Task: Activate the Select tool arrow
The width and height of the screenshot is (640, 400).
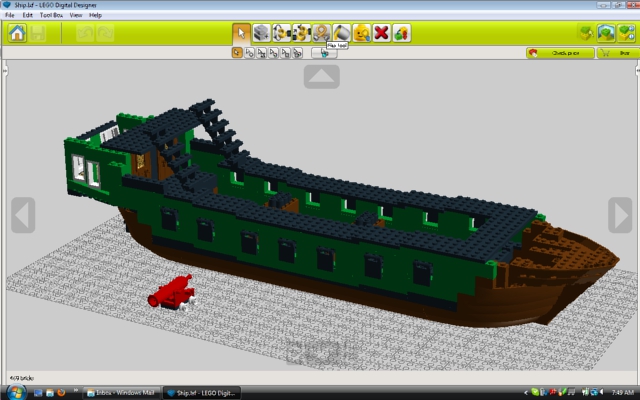Action: [x=241, y=33]
